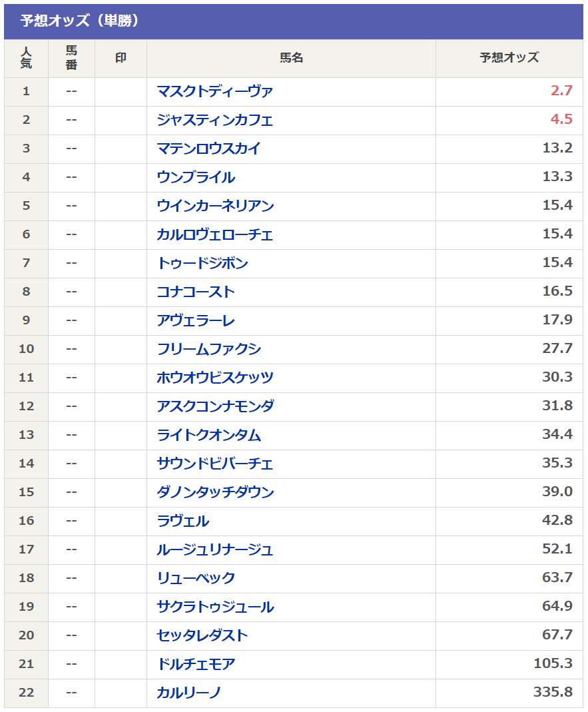The image size is (588, 712).
Task: Click the リューベック horse link
Action: 196,577
